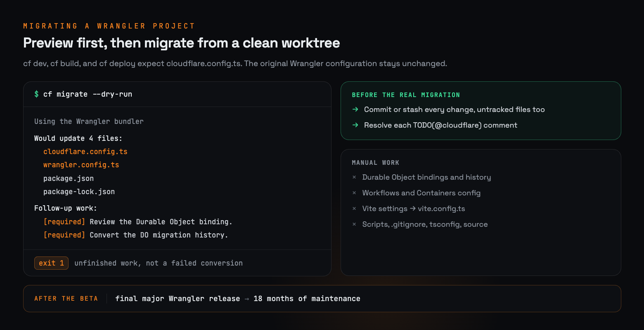Click the 'package.json' file name
The image size is (644, 330).
(69, 178)
